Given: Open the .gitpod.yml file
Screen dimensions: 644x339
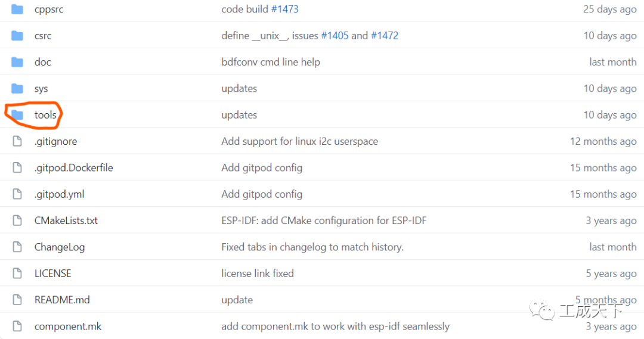Looking at the screenshot, I should (59, 194).
